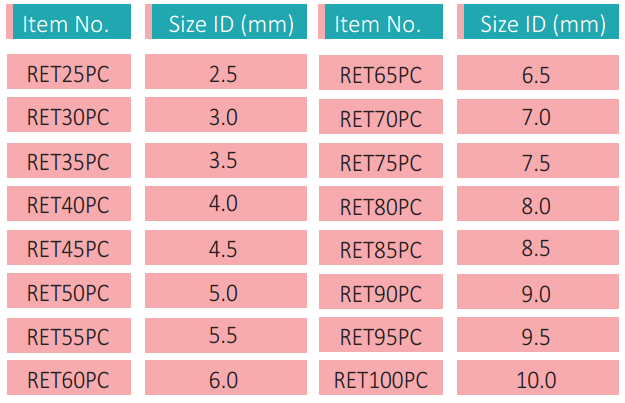The image size is (625, 403).
Task: Click the left Size ID (mm) header
Action: [224, 23]
